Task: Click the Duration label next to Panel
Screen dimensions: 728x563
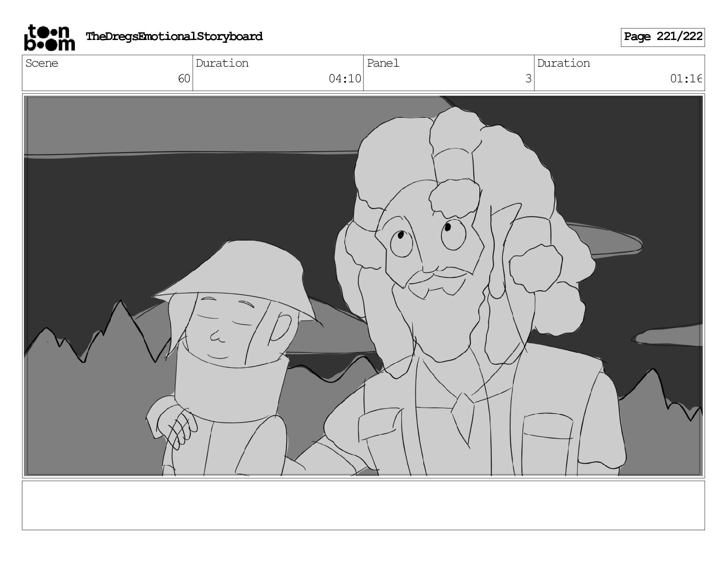Action: click(x=563, y=63)
